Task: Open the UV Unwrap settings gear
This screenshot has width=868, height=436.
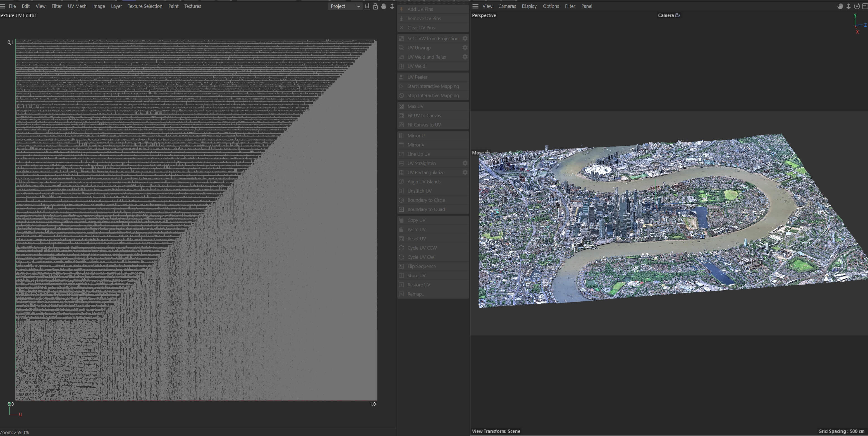Action: [x=465, y=47]
